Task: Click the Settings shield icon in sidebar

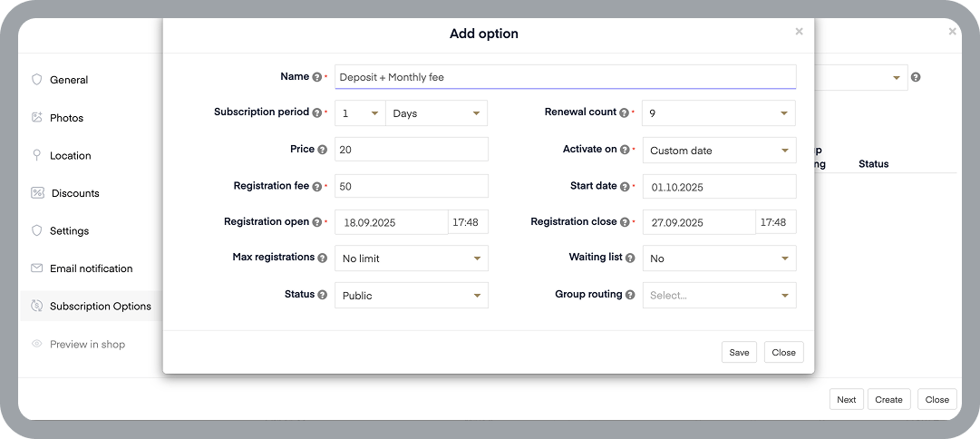Action: (x=37, y=230)
